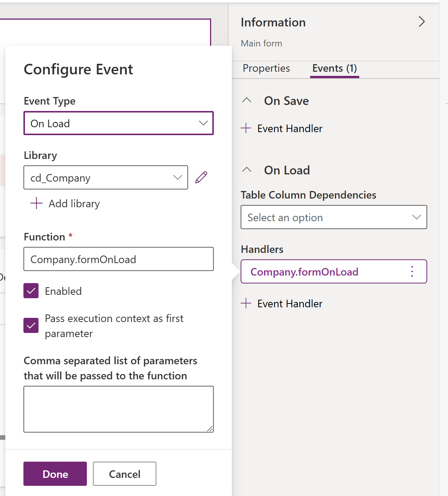The image size is (448, 496).
Task: Click the Done button
Action: tap(55, 474)
